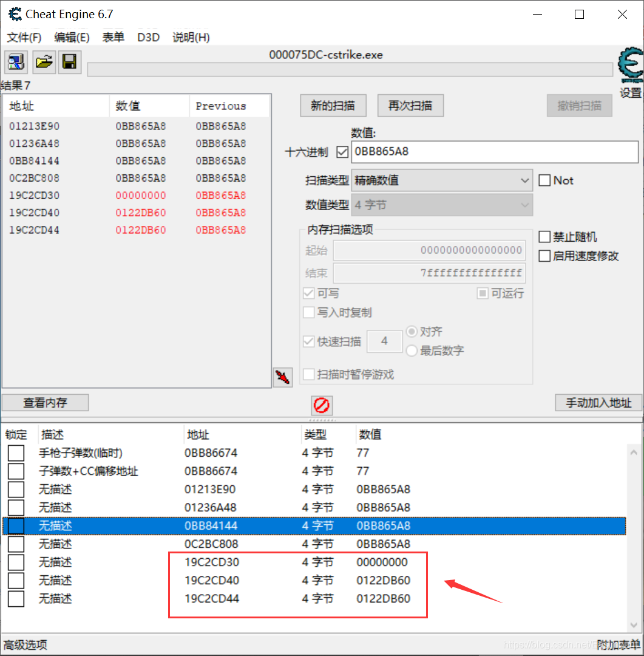The height and width of the screenshot is (656, 644).
Task: Select the 对齐 radio button
Action: coord(412,332)
